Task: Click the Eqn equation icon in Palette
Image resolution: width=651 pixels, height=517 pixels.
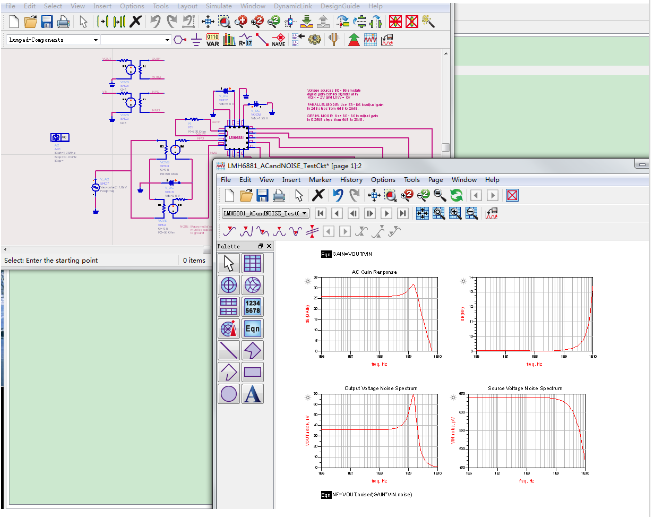Action: click(252, 328)
